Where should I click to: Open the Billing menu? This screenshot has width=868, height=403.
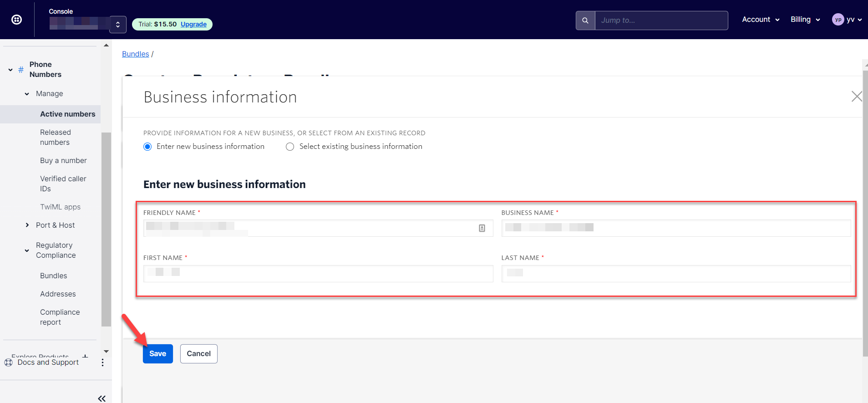[x=805, y=20]
